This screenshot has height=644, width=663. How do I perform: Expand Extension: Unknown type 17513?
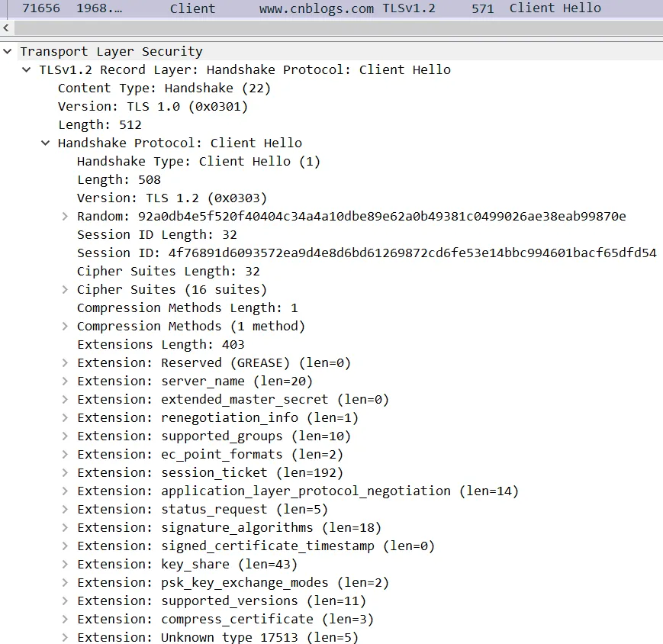pyautogui.click(x=66, y=638)
